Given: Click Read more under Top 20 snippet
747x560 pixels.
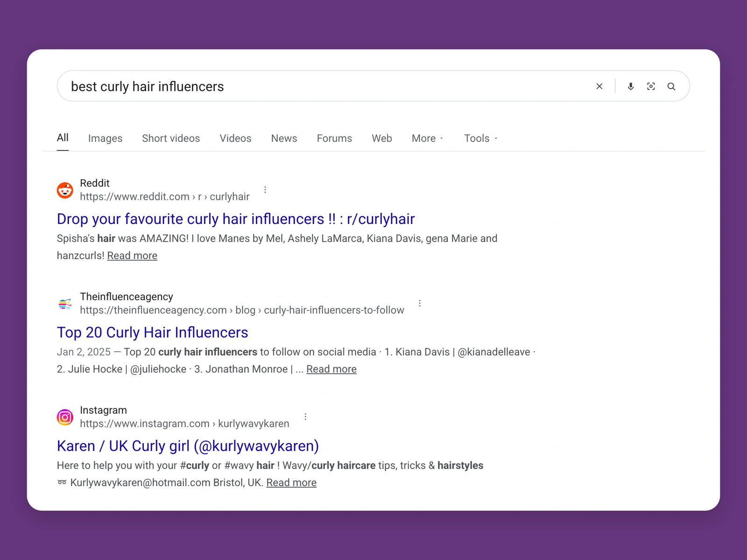Looking at the screenshot, I should [x=331, y=369].
